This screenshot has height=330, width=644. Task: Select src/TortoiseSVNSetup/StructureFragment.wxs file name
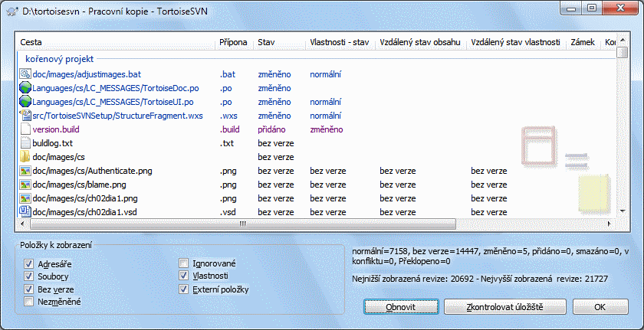117,116
